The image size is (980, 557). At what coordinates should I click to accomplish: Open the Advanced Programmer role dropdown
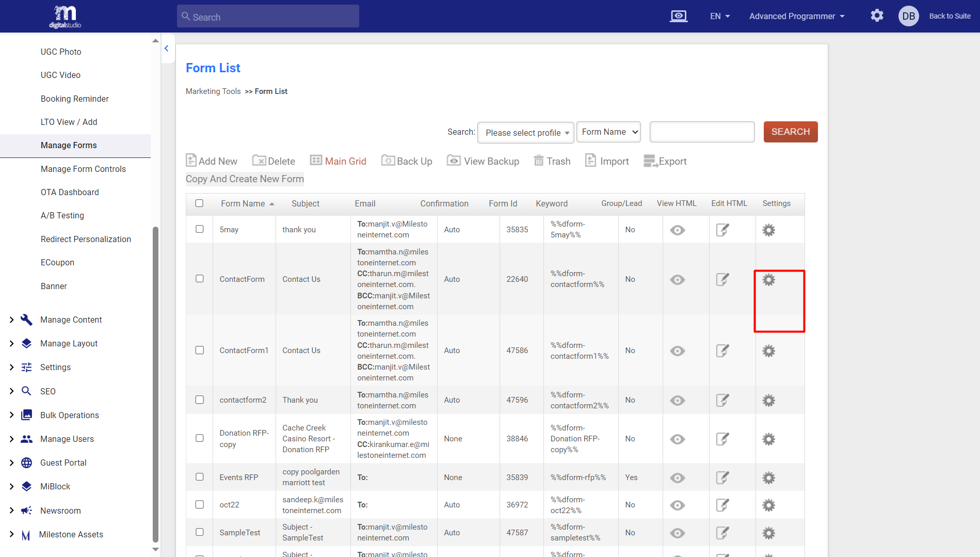(x=797, y=16)
